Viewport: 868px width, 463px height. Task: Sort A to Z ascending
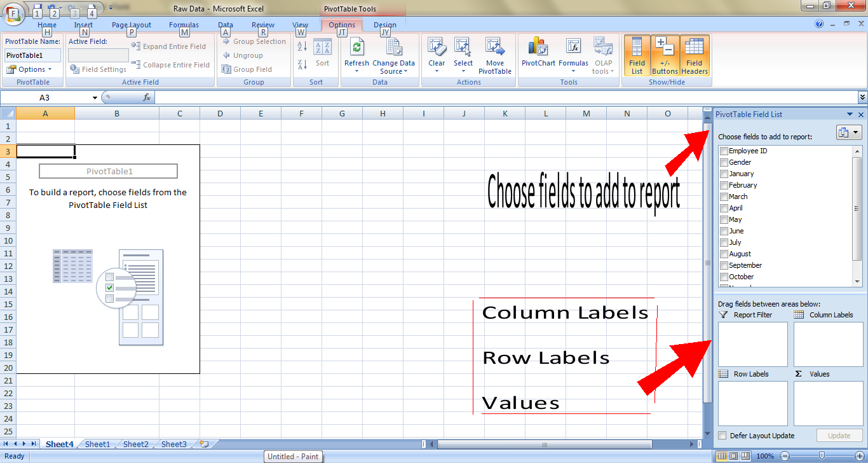(x=302, y=46)
